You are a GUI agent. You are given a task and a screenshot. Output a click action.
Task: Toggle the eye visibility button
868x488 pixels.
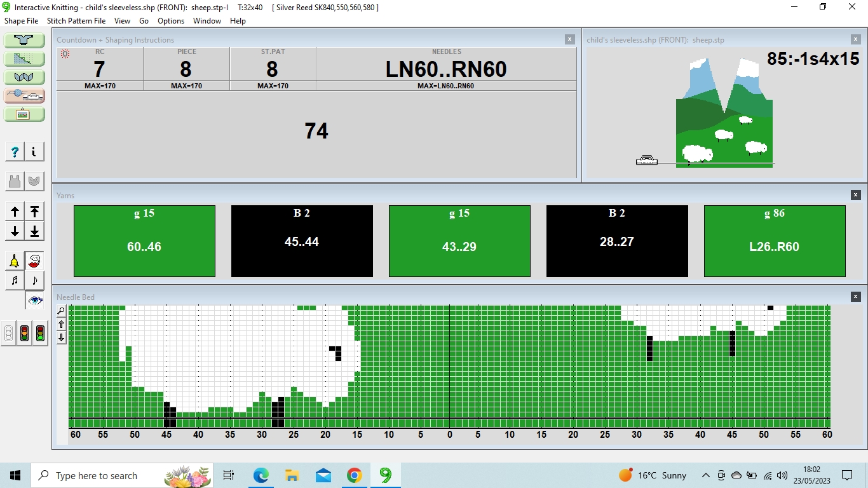coord(34,300)
